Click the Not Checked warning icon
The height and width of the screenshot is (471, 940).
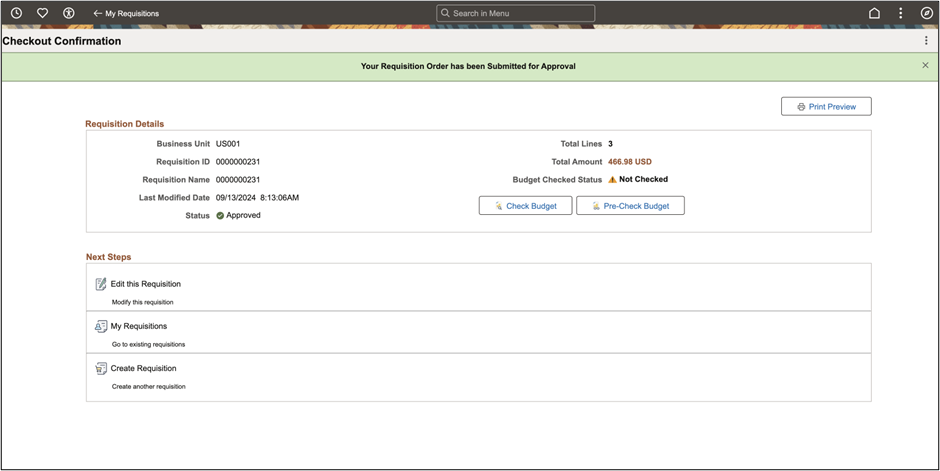tap(612, 180)
